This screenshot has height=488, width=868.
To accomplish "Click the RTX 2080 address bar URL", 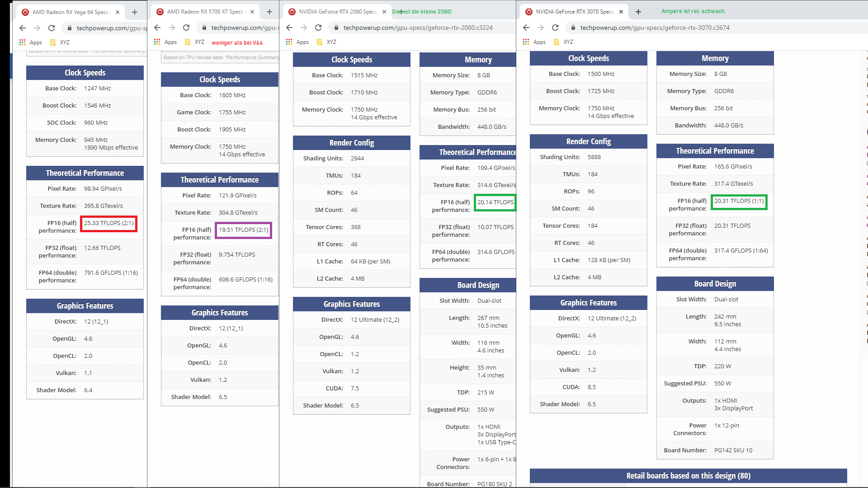I will coord(418,28).
